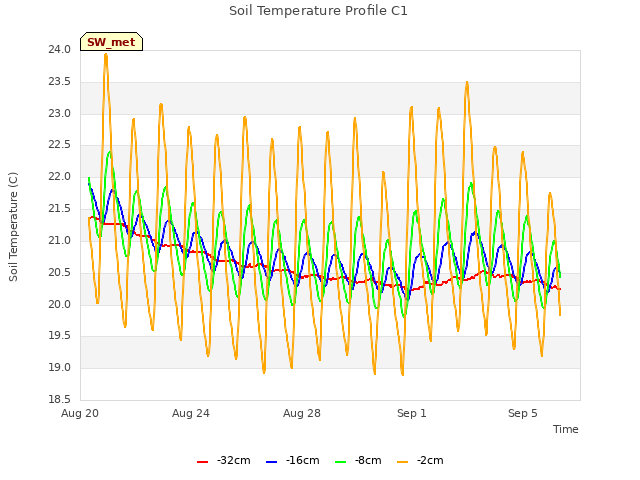Image resolution: width=640 pixels, height=480 pixels.
Task: Click the Aug 24 x-axis tick label
Action: [x=191, y=413]
